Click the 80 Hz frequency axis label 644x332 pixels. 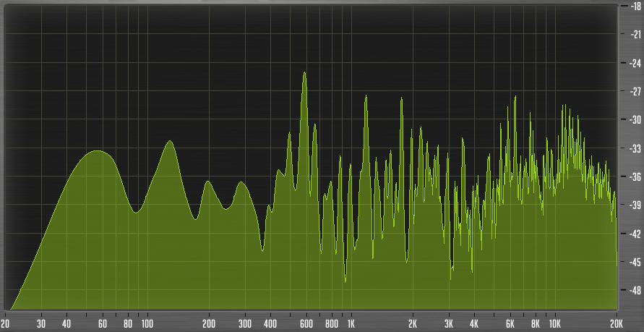click(128, 323)
